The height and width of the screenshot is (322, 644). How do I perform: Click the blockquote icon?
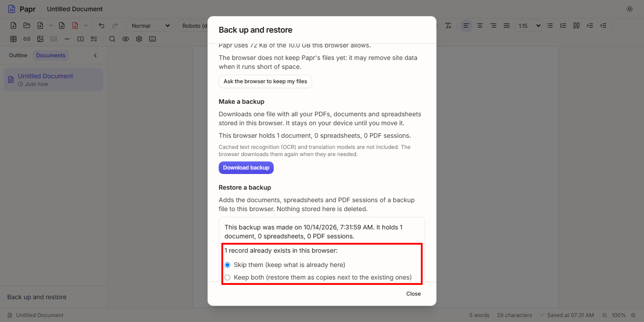[576, 25]
